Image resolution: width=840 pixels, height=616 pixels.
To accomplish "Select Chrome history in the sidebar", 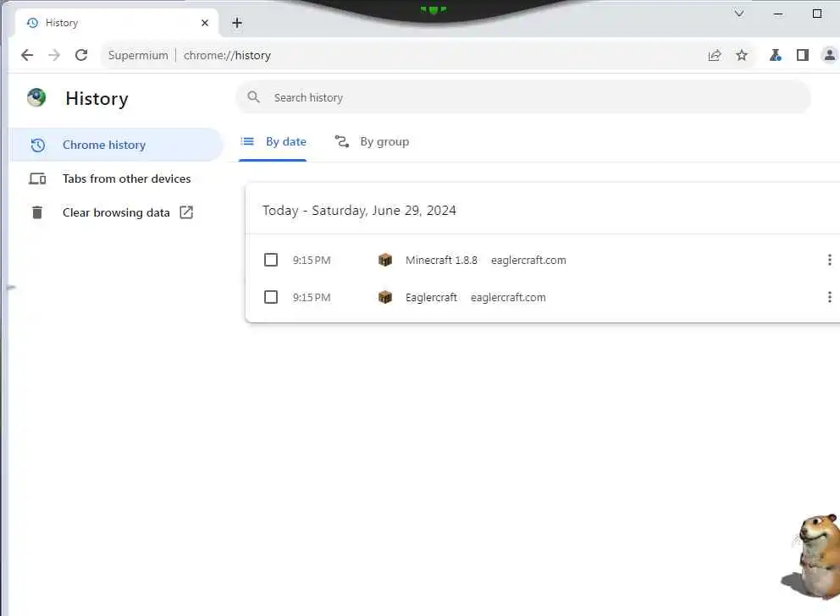I will pos(116,145).
